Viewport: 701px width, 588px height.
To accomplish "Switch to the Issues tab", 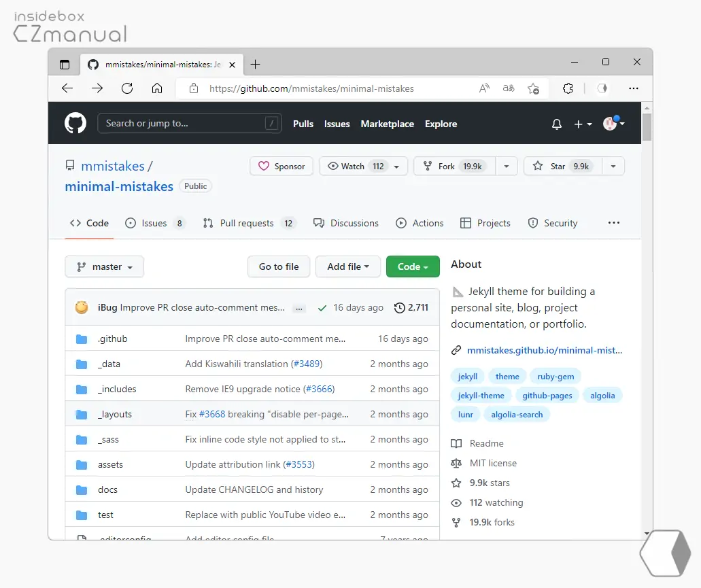I will click(155, 223).
